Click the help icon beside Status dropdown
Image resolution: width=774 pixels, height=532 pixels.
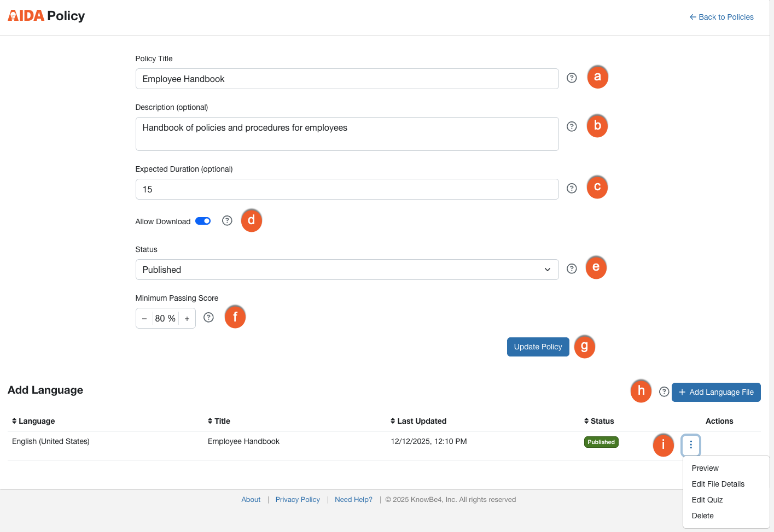[x=572, y=268]
